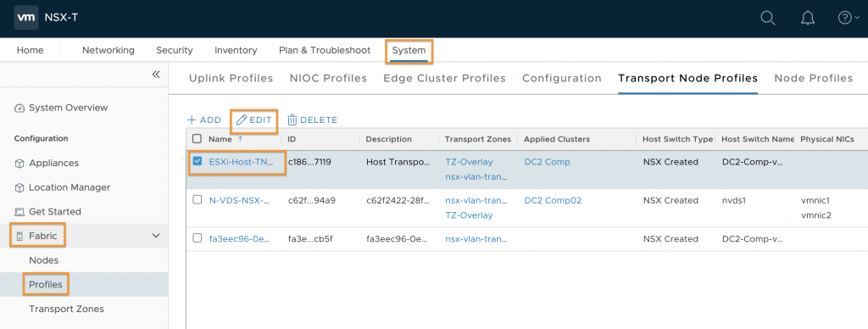This screenshot has width=868, height=329.
Task: Click the pencil Edit icon
Action: (x=242, y=120)
